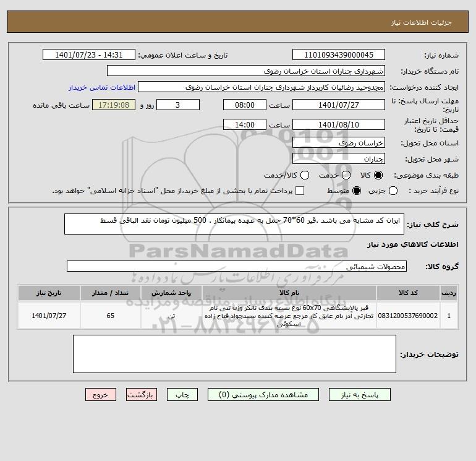Viewport: 476px width, 461px height.
Task: Click the unit cell تن
Action: pos(171,316)
